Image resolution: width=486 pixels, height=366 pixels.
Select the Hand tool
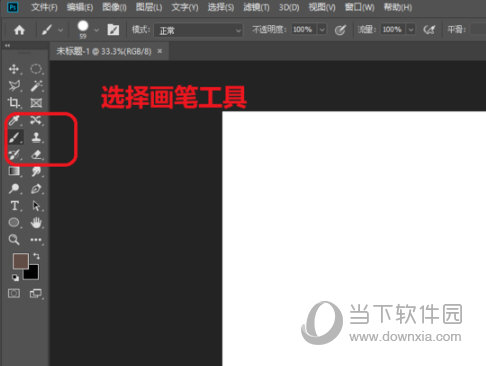coord(36,223)
